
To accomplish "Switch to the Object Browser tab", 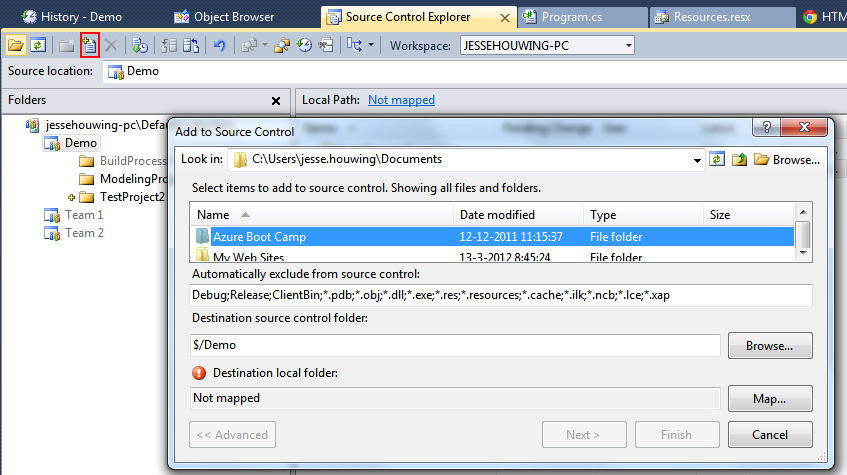I will pyautogui.click(x=224, y=17).
